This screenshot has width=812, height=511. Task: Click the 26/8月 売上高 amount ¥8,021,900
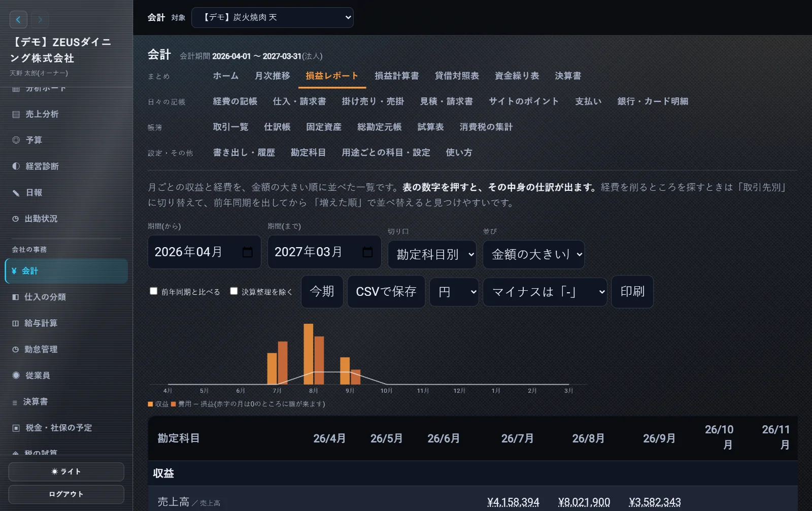tap(584, 502)
